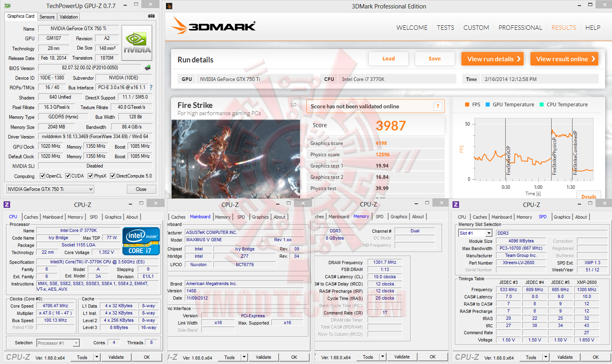Open the Processor #1 selection dropdown
612x364 pixels.
click(x=58, y=343)
